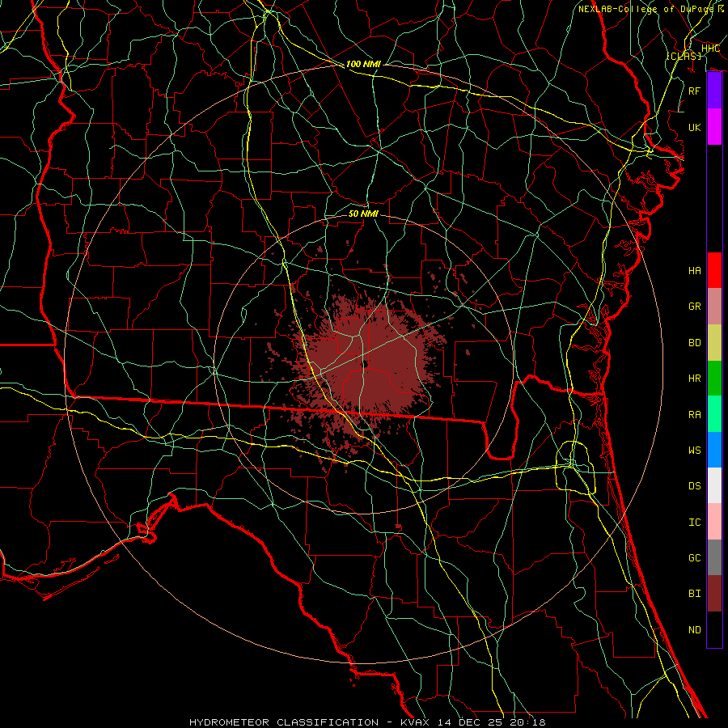
Task: Click the '50 NMI' range ring label
Action: (363, 214)
